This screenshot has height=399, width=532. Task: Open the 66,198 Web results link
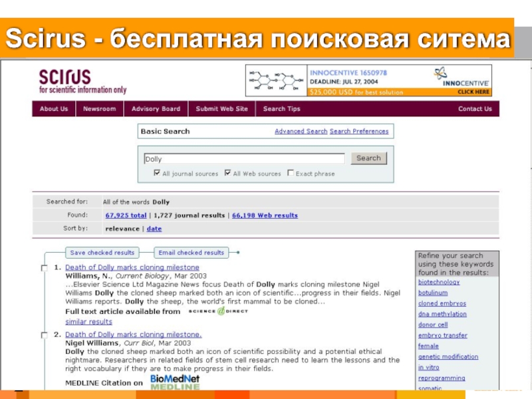[265, 215]
